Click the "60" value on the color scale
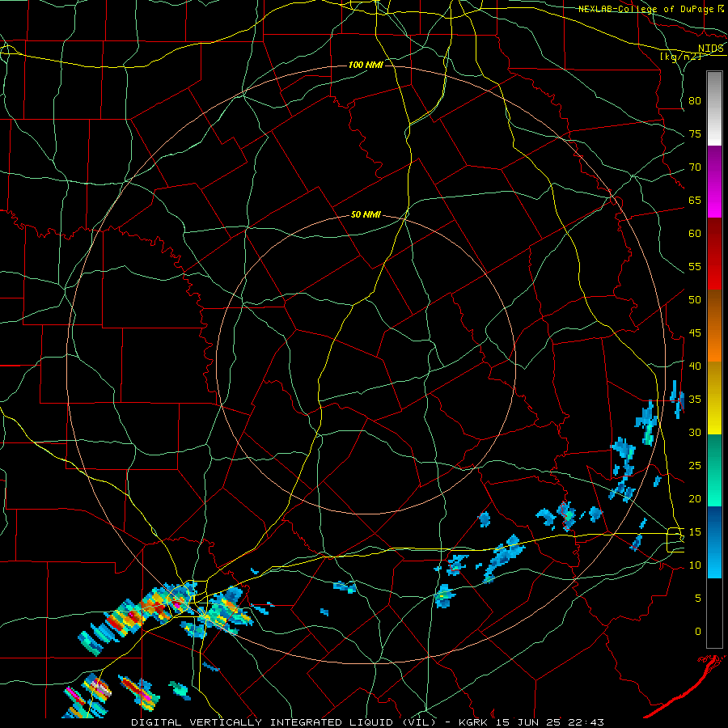This screenshot has height=728, width=728. coord(695,234)
